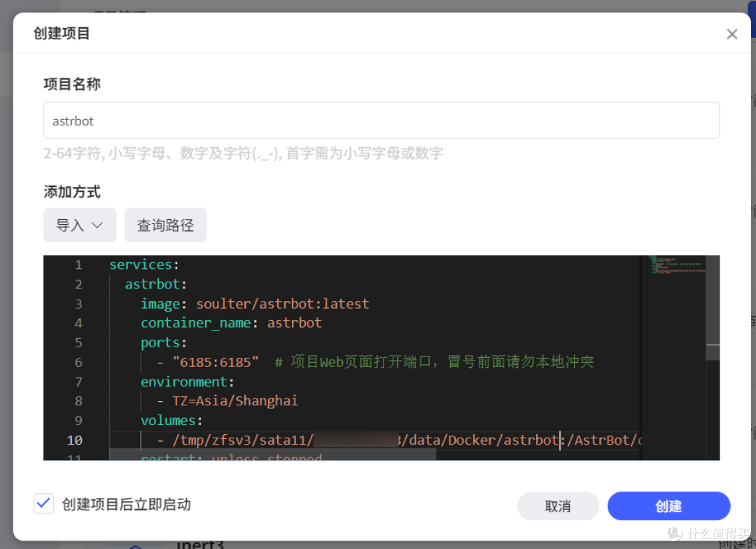Open the 导入 dropdown
The height and width of the screenshot is (549, 756).
click(x=80, y=225)
